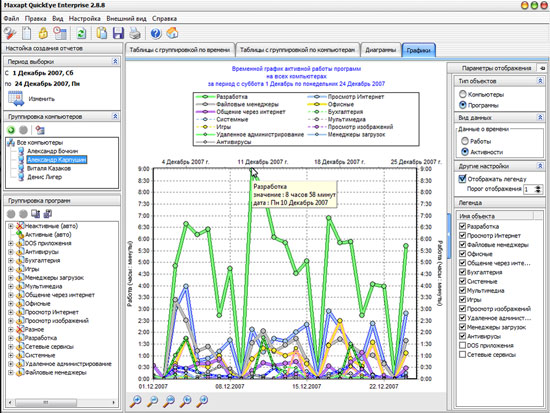
Task: Expand the Антивирусы tree node
Action: coord(11,252)
